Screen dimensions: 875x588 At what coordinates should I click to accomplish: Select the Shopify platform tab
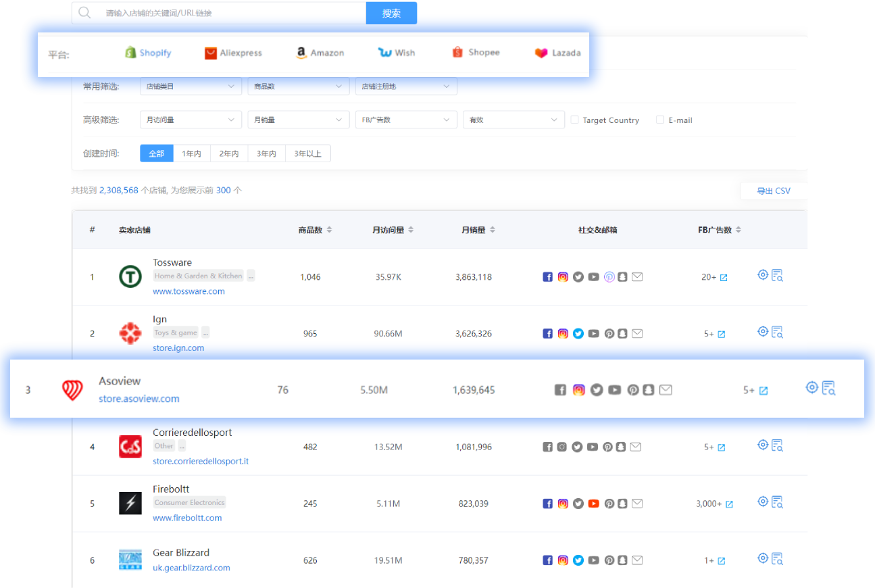(148, 53)
